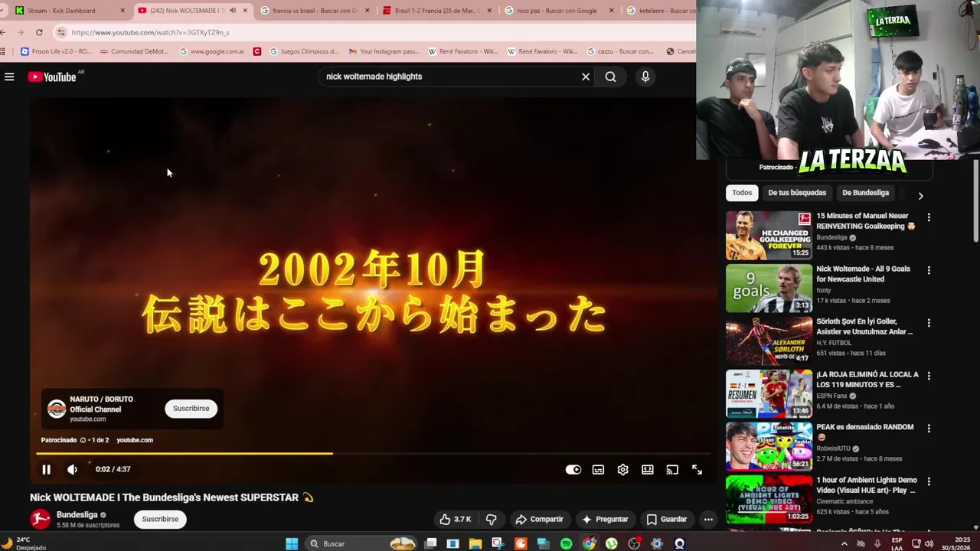Screen dimensions: 980x551
Task: Click the taskbar Buscar search box
Action: pos(361,543)
